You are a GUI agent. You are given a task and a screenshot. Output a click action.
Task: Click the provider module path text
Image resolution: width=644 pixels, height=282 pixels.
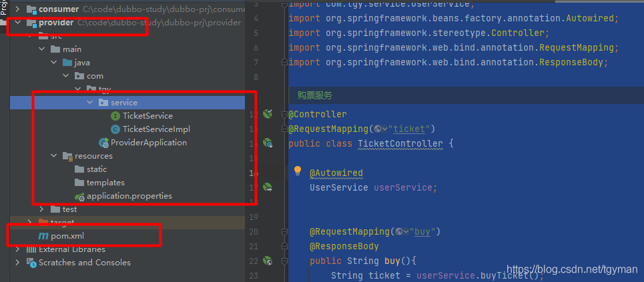pos(159,23)
